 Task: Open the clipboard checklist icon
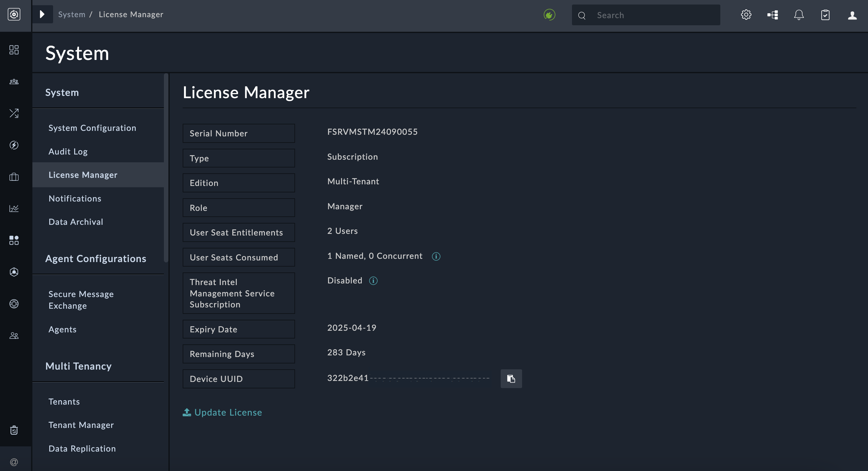point(826,15)
